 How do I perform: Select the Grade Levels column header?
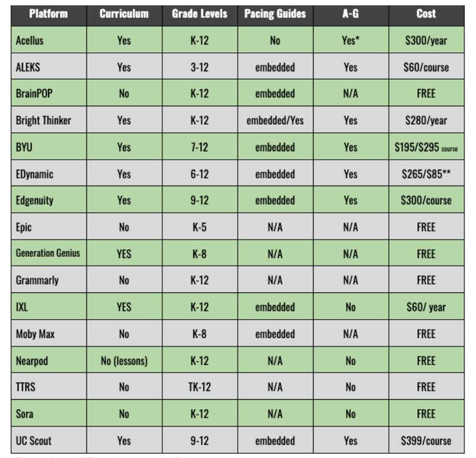click(199, 13)
